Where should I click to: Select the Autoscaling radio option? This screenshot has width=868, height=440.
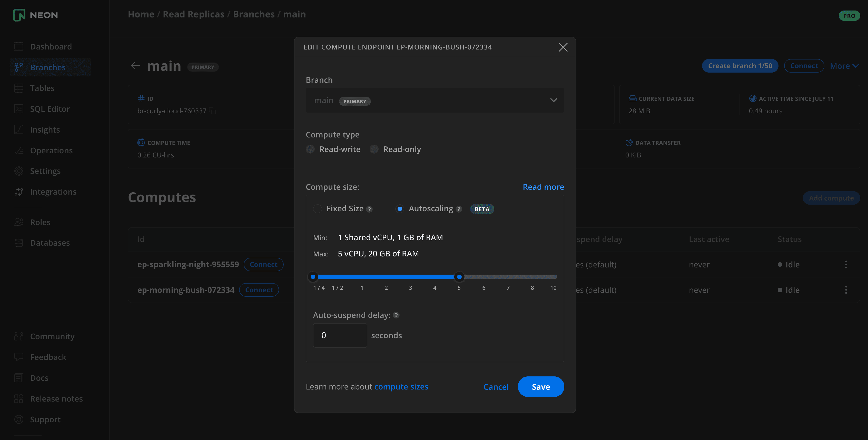point(400,209)
